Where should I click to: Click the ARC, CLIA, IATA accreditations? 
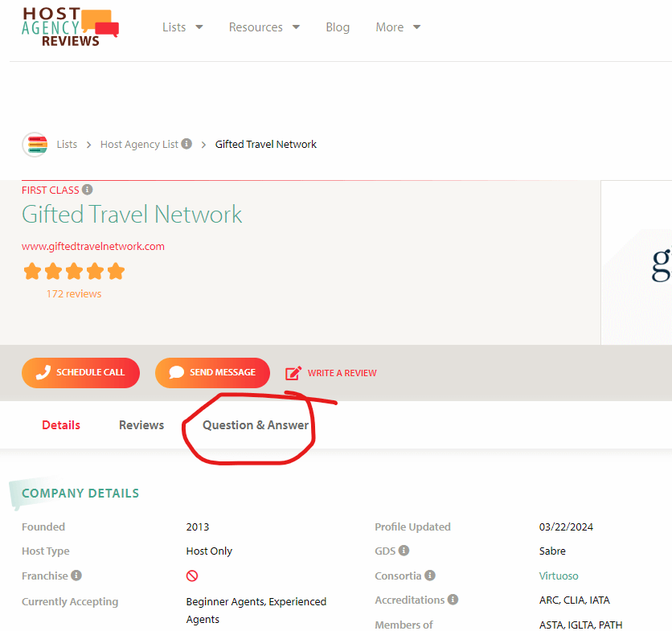574,600
